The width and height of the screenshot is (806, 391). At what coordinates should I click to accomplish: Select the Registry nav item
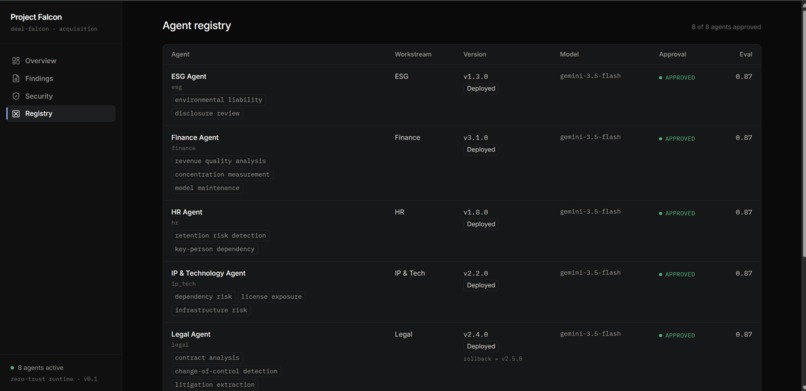[61, 114]
